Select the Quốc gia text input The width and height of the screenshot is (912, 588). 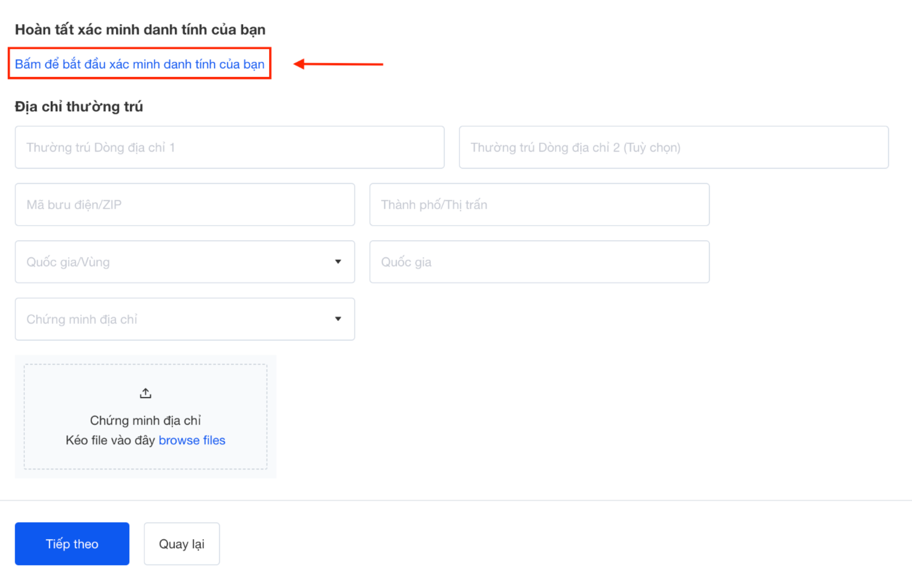539,262
